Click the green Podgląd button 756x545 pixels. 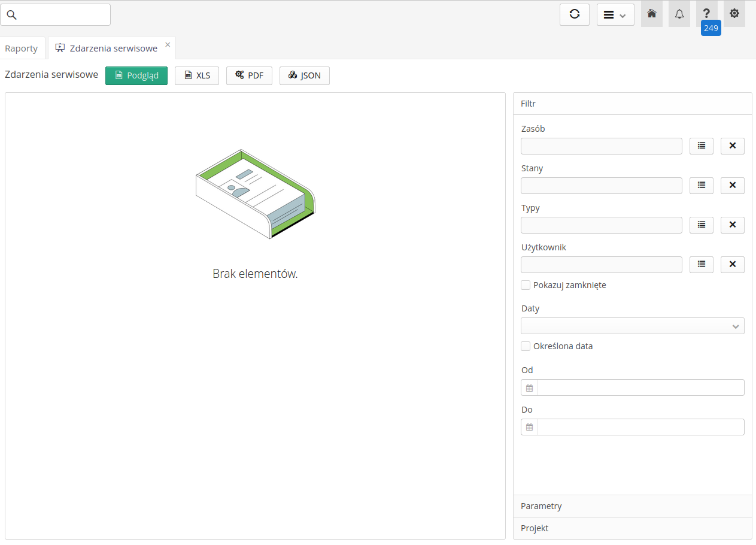(x=136, y=75)
